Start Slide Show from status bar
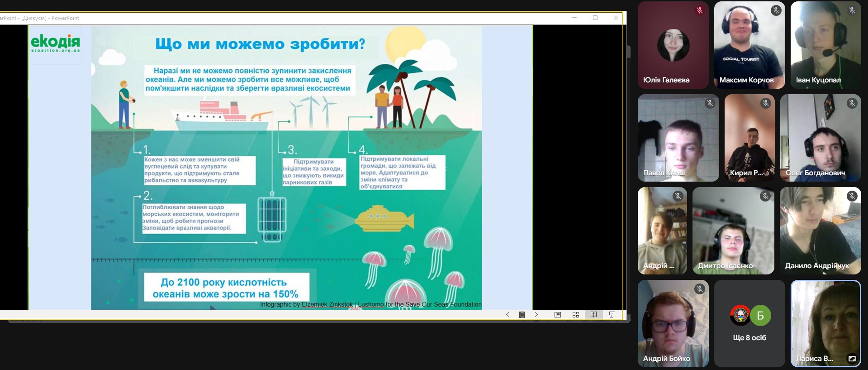 (612, 315)
